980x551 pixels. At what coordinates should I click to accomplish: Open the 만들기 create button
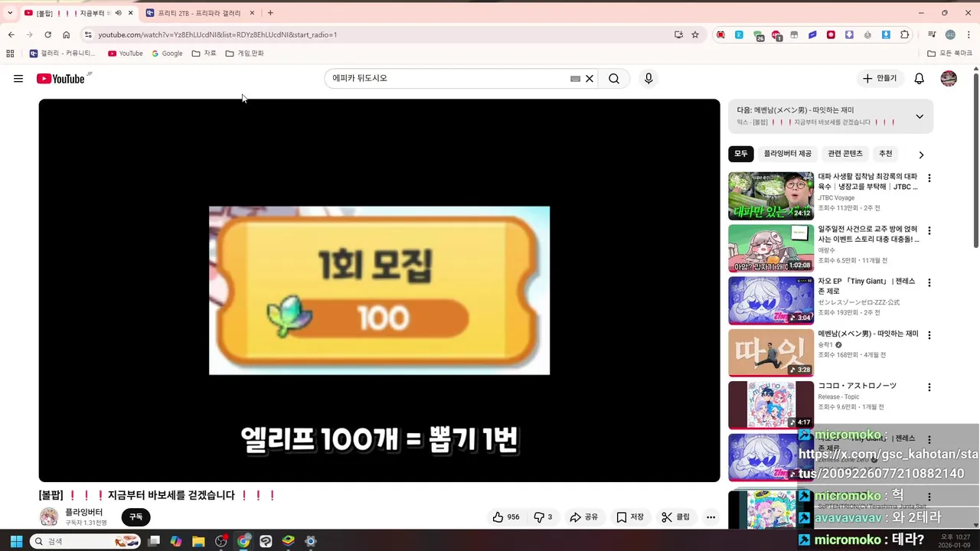click(880, 78)
